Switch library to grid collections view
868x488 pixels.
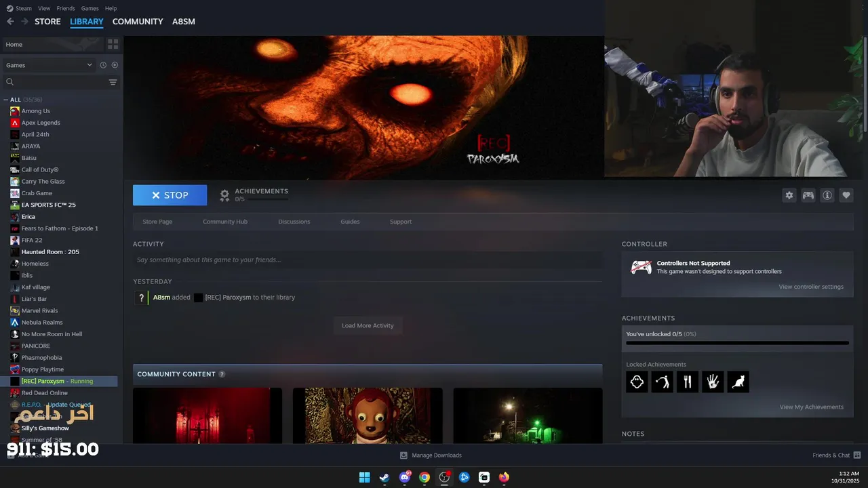point(113,44)
